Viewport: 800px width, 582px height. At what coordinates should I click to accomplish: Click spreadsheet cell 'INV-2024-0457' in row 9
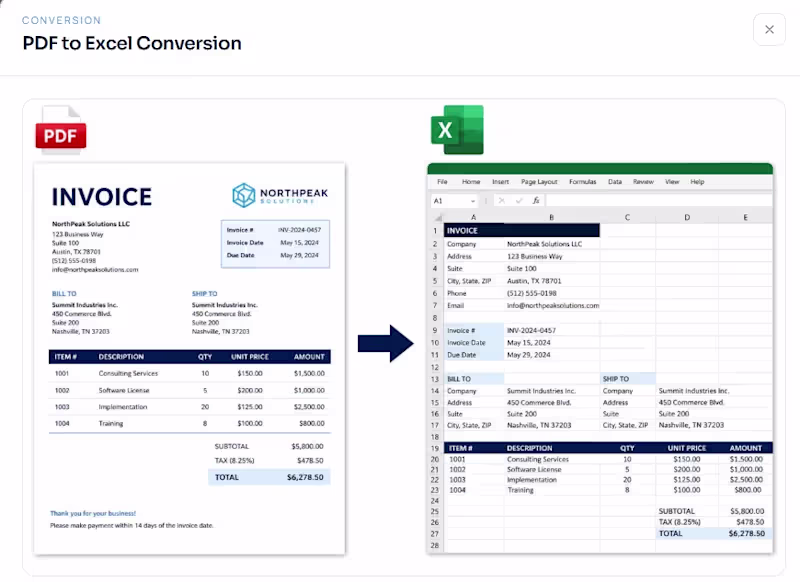point(552,331)
